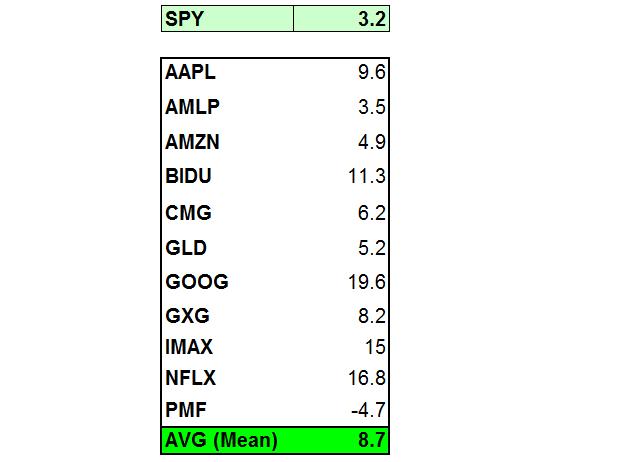Select the SPY label cell
The height and width of the screenshot is (462, 640).
coord(227,19)
